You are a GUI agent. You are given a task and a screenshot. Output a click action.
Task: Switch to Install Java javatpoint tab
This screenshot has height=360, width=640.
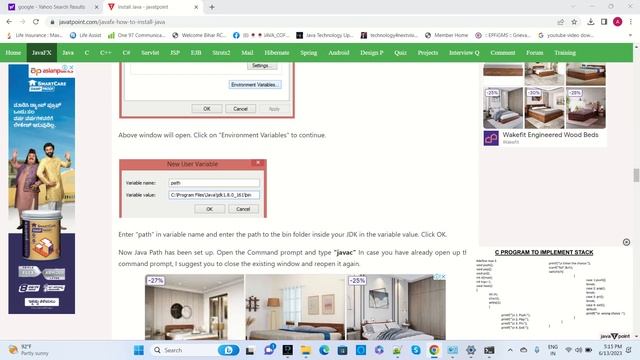point(153,7)
